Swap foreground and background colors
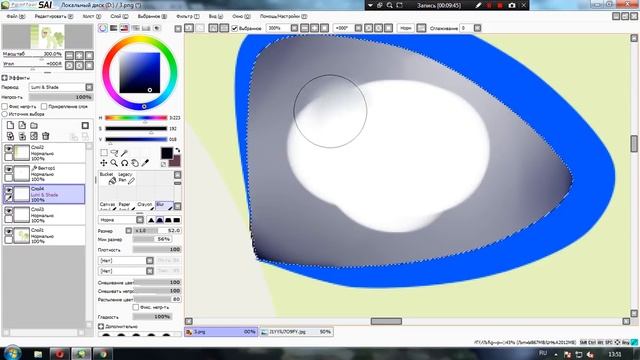 [x=178, y=150]
